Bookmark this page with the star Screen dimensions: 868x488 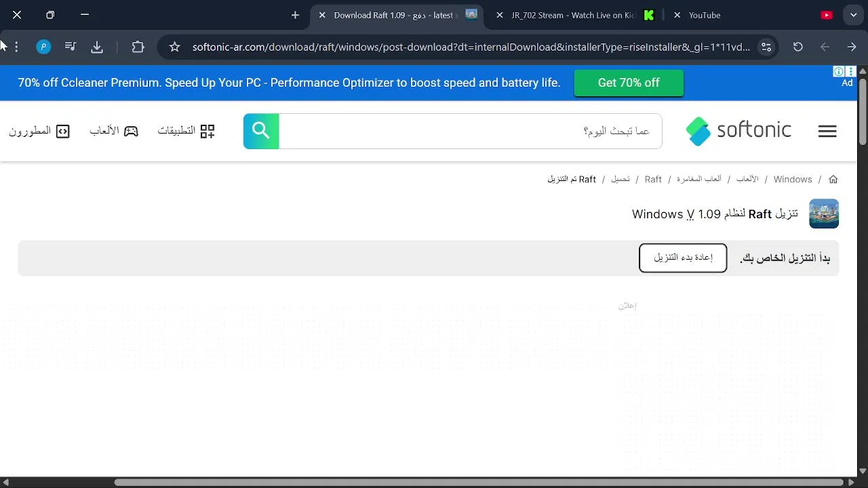click(x=175, y=47)
